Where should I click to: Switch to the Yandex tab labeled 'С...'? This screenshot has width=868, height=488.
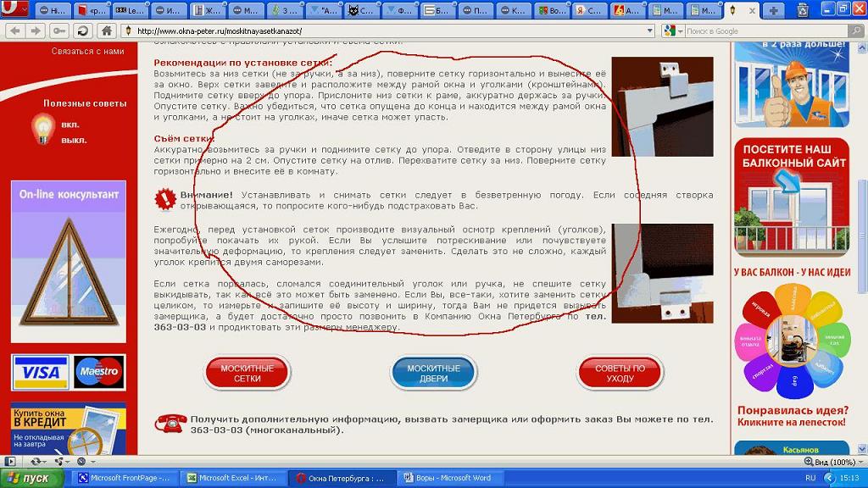coord(590,10)
